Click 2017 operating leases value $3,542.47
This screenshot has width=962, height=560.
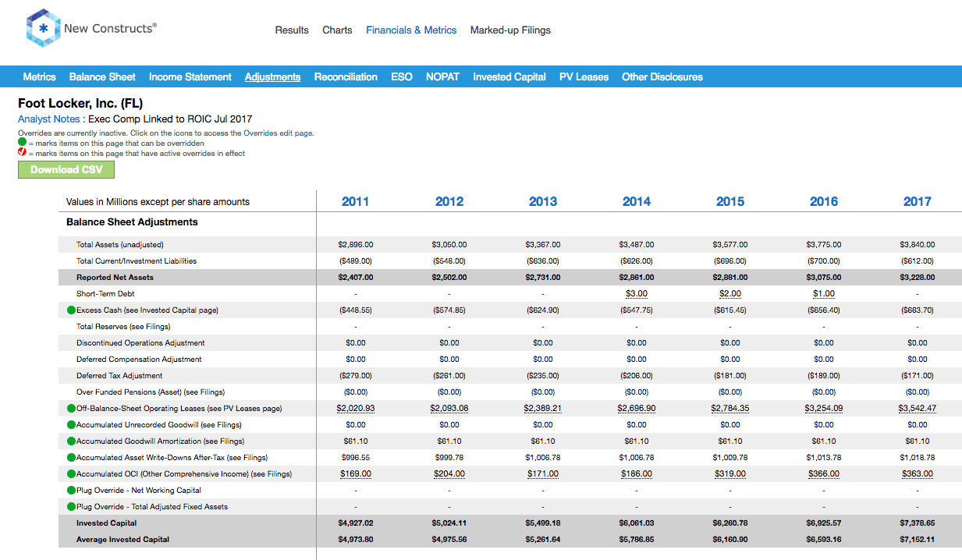[x=918, y=409]
